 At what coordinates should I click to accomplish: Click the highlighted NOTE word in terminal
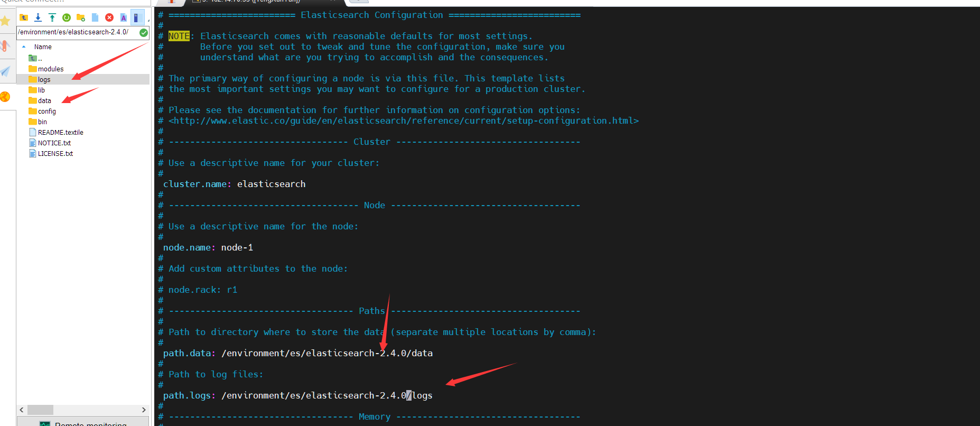pos(179,36)
